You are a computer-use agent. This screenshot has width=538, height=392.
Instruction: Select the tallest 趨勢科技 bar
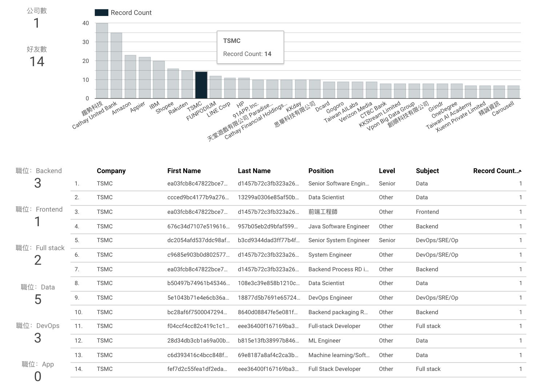[102, 61]
